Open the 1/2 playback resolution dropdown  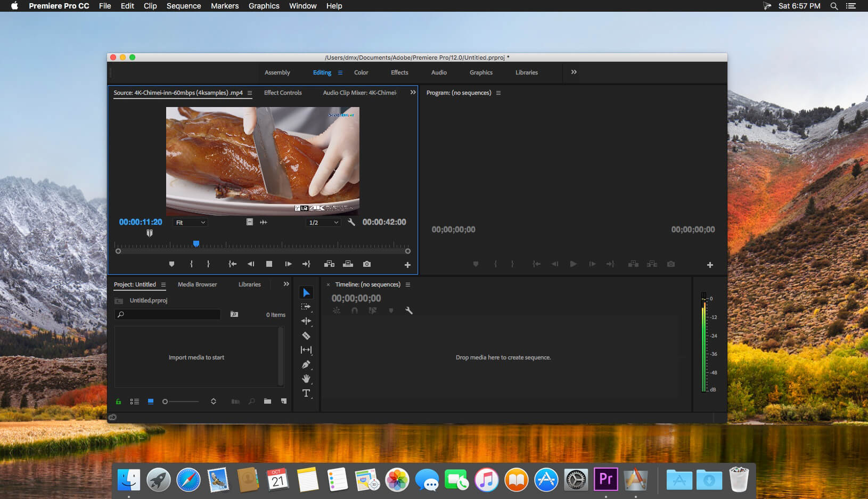pyautogui.click(x=323, y=223)
